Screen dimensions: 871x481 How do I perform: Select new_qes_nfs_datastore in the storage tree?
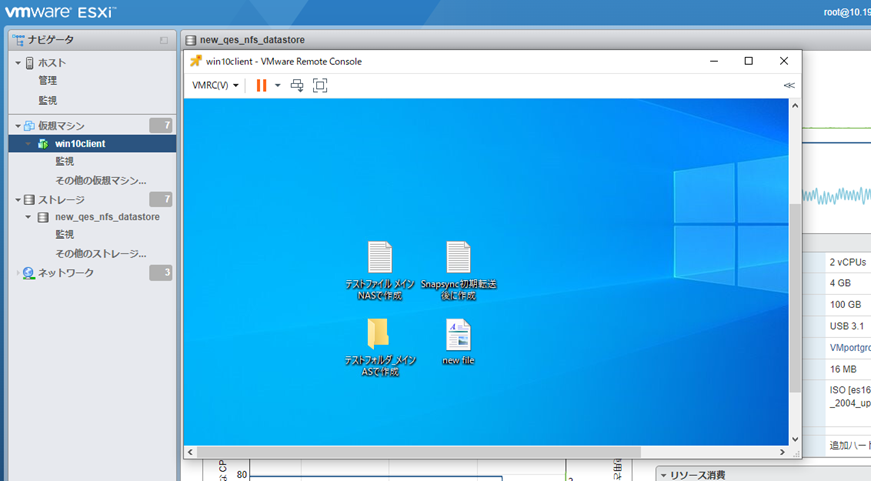pyautogui.click(x=107, y=217)
